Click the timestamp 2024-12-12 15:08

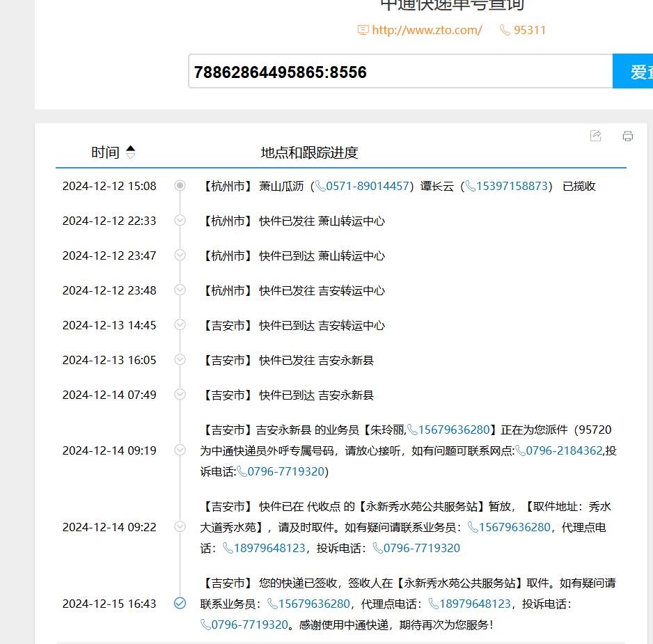tap(109, 186)
